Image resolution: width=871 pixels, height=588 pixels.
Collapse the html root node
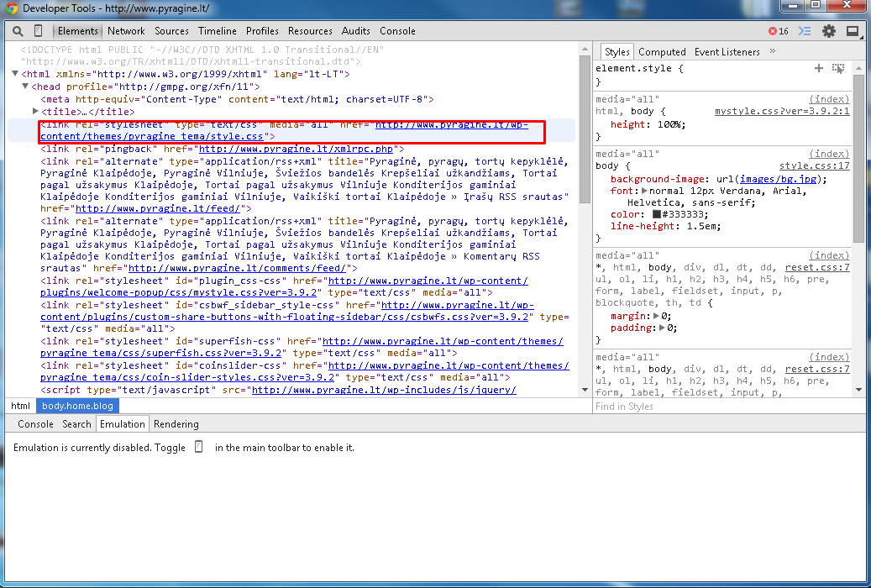[16, 73]
